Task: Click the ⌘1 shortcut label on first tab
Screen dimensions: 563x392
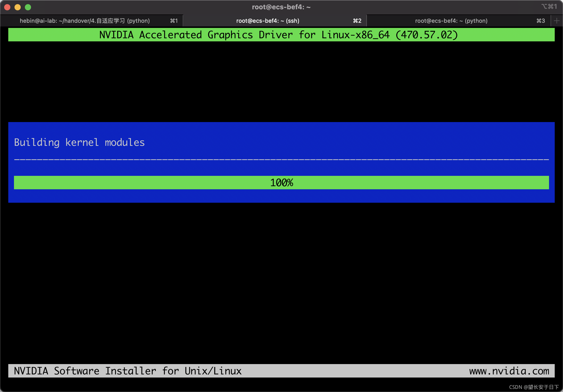Action: point(174,21)
